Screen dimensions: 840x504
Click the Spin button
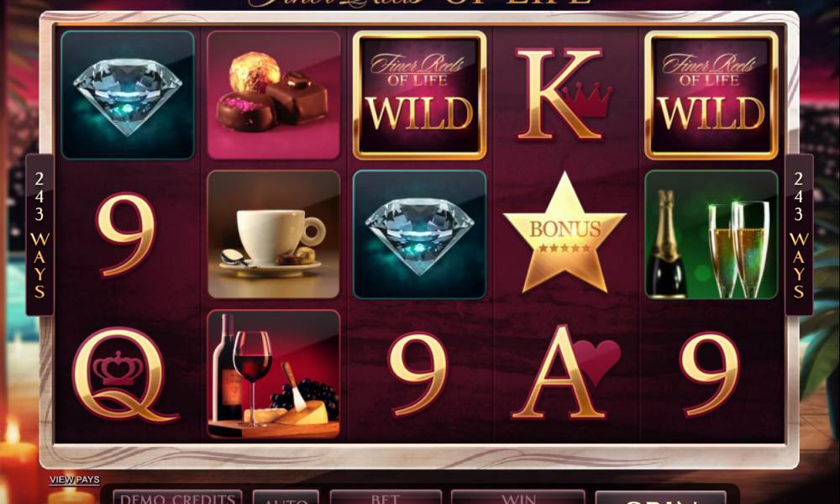coord(660,498)
